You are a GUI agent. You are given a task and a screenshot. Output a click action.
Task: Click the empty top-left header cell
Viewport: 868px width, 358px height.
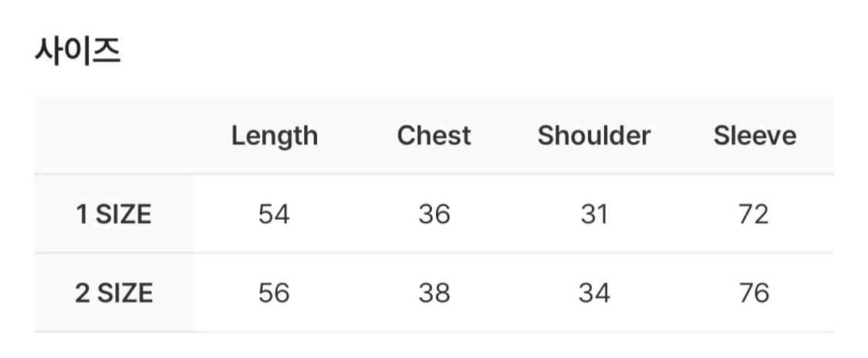pyautogui.click(x=113, y=136)
